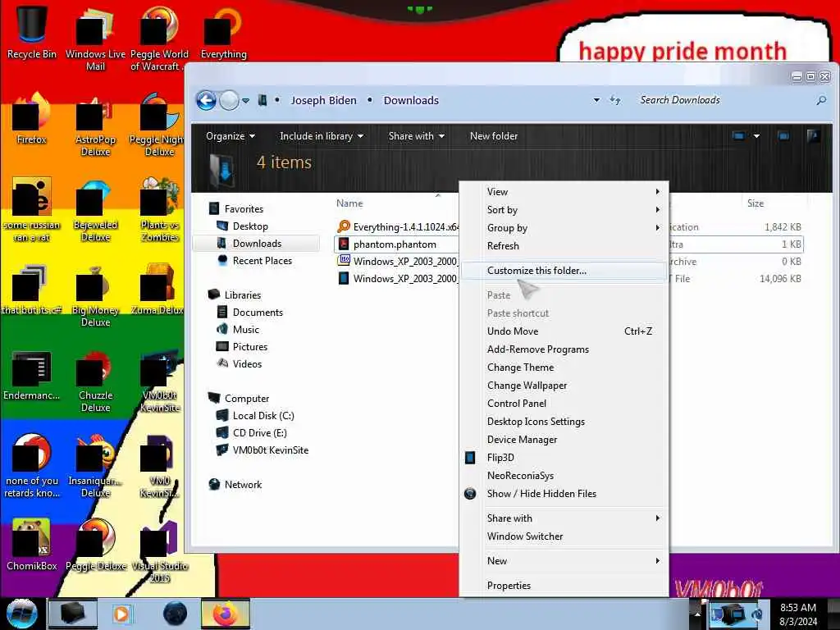Select Big Money Deluxe desktop icon
The image size is (840, 630).
pos(95,295)
